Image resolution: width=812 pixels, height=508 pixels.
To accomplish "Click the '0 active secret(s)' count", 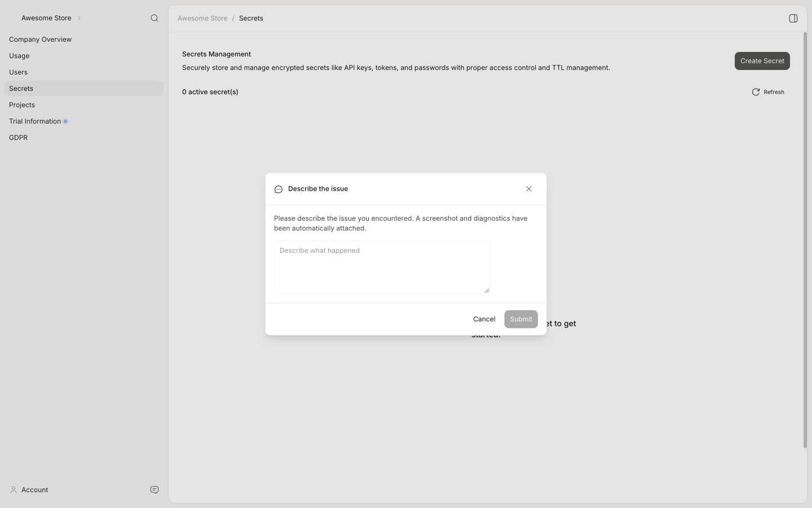I will pyautogui.click(x=210, y=92).
